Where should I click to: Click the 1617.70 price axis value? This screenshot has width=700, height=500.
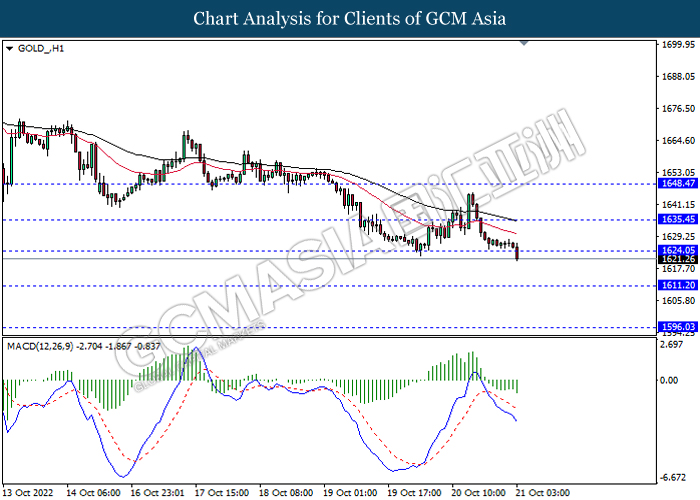[x=678, y=269]
